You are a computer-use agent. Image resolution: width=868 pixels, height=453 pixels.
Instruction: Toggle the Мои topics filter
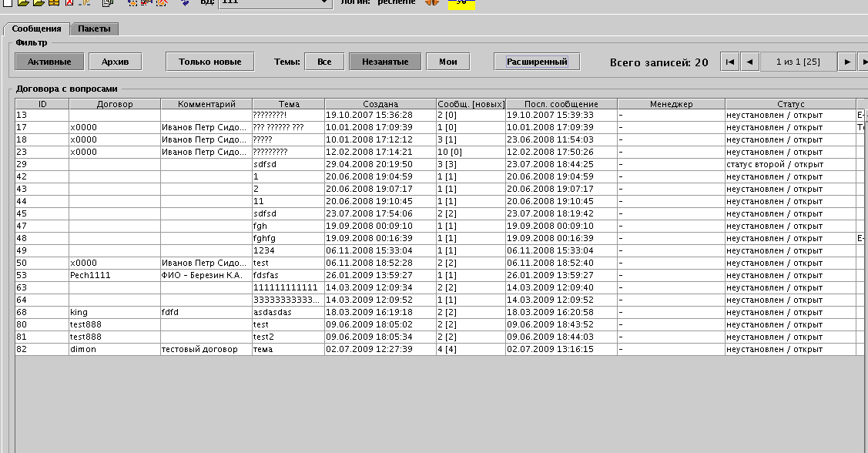tap(447, 61)
